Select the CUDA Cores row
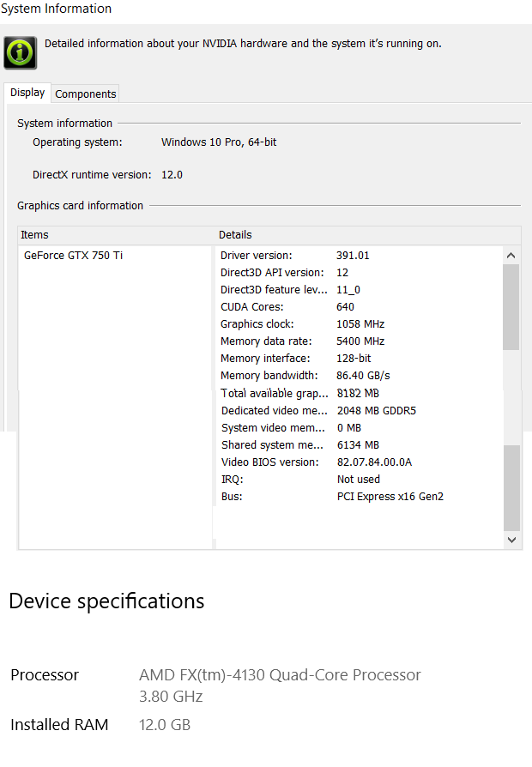This screenshot has height=767, width=532. click(359, 306)
